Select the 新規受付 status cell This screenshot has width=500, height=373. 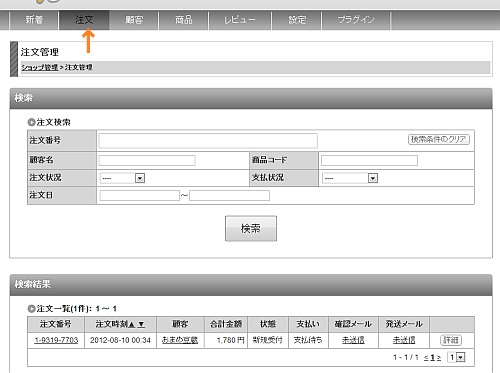point(268,340)
